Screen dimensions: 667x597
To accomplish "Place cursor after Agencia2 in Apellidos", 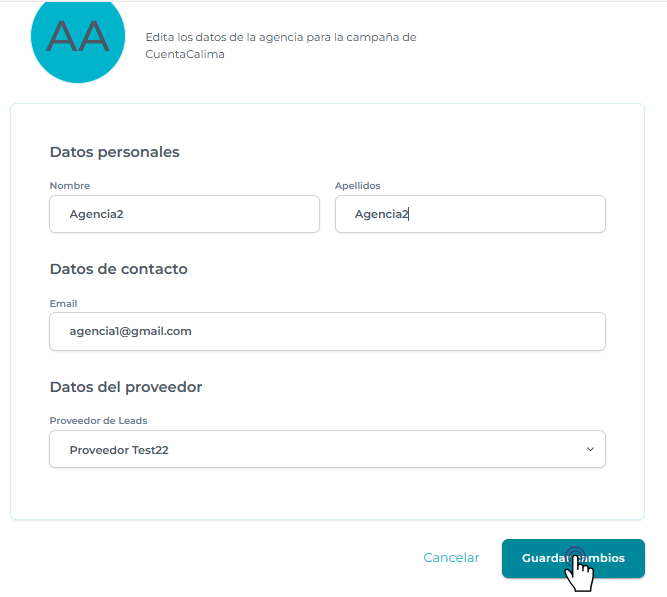I will click(x=411, y=214).
